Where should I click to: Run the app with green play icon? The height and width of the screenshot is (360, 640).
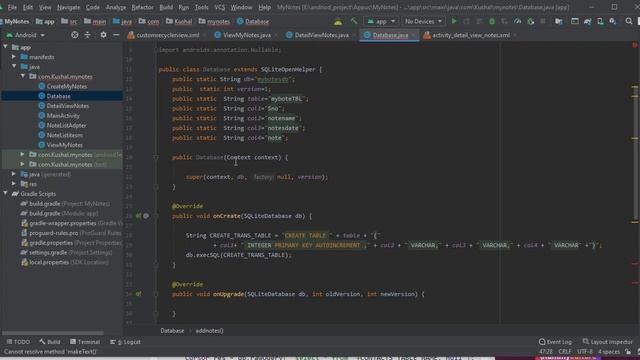point(454,21)
